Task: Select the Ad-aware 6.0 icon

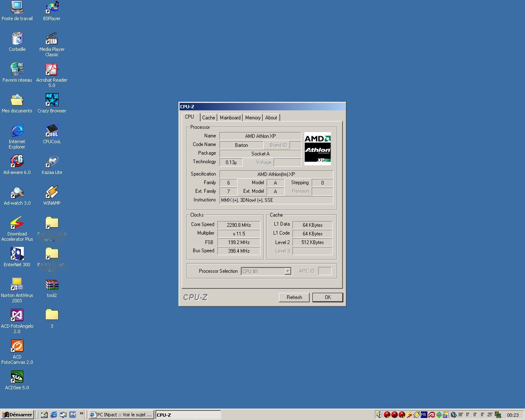Action: 17,164
